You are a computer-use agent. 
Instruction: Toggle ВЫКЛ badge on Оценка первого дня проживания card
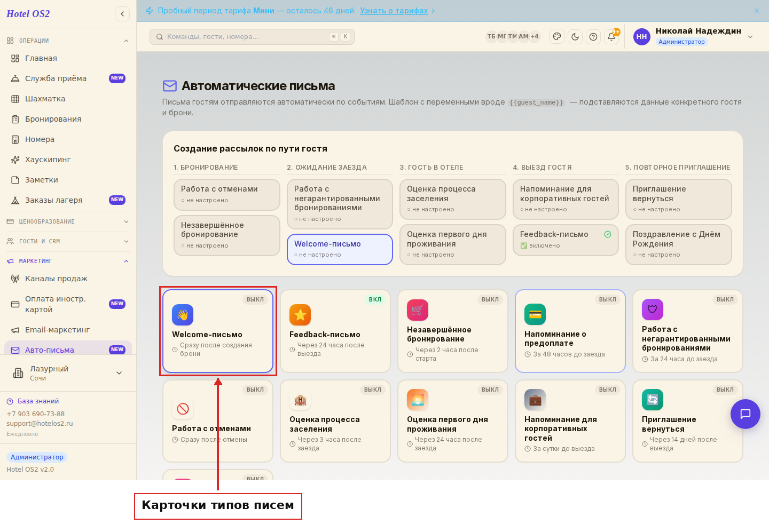pyautogui.click(x=490, y=390)
